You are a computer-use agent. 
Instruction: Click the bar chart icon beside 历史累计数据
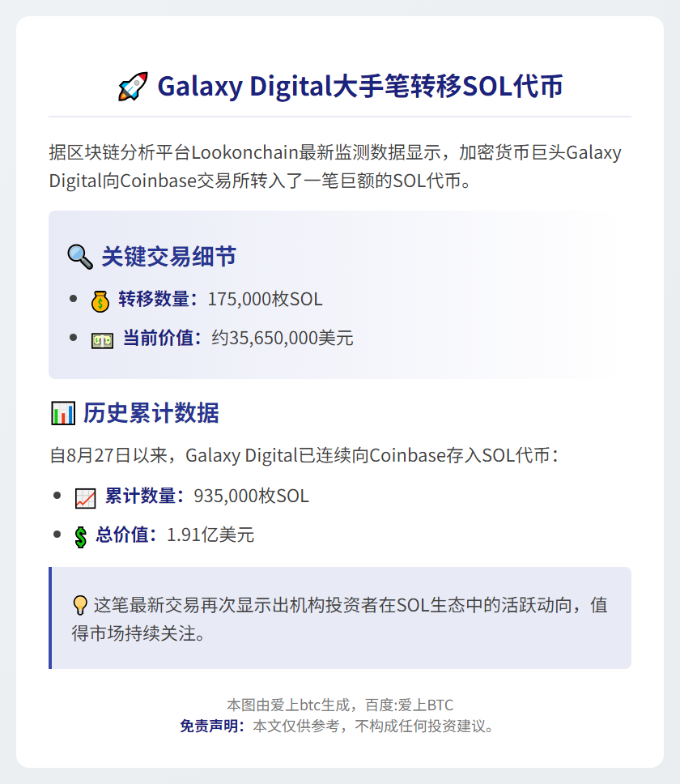63,414
